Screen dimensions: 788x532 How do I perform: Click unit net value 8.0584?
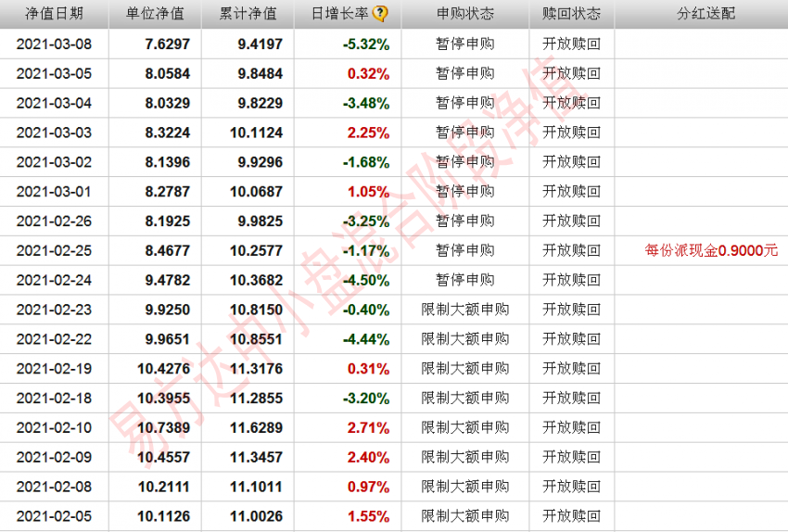168,74
